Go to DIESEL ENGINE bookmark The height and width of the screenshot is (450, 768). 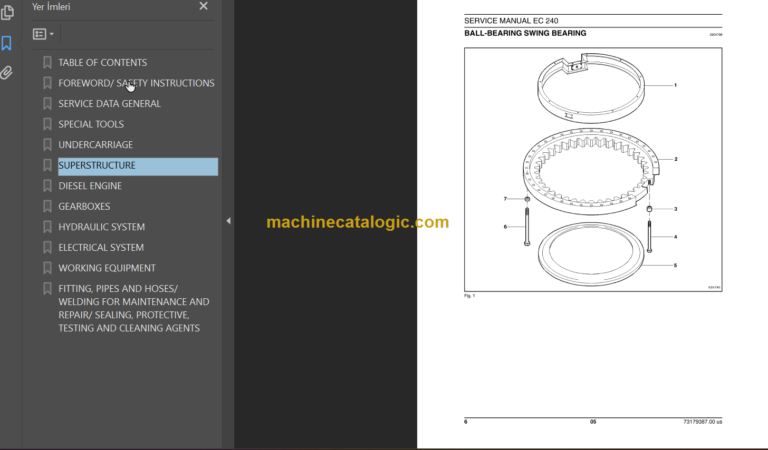[x=90, y=186]
